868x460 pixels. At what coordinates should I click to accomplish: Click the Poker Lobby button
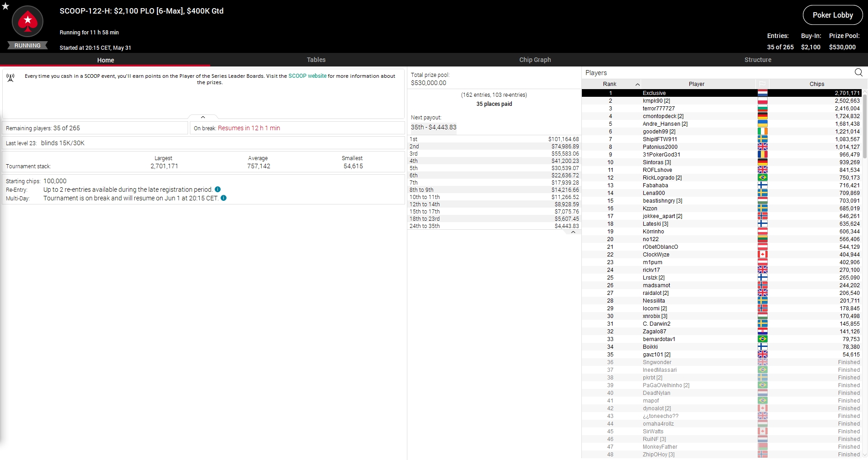[833, 15]
